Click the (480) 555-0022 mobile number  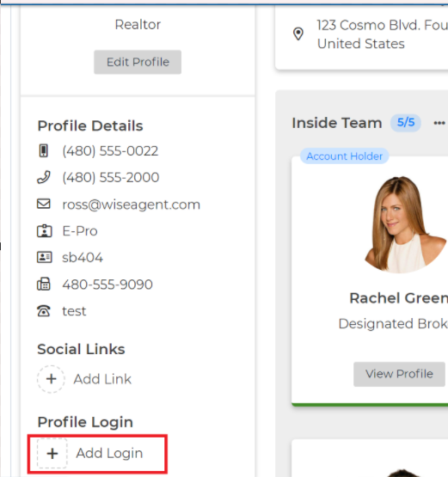point(110,151)
